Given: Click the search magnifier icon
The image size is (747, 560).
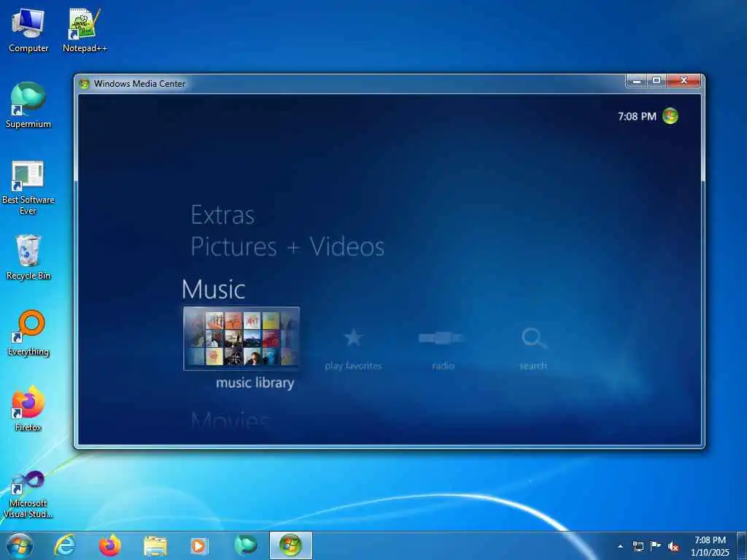Looking at the screenshot, I should tap(533, 338).
